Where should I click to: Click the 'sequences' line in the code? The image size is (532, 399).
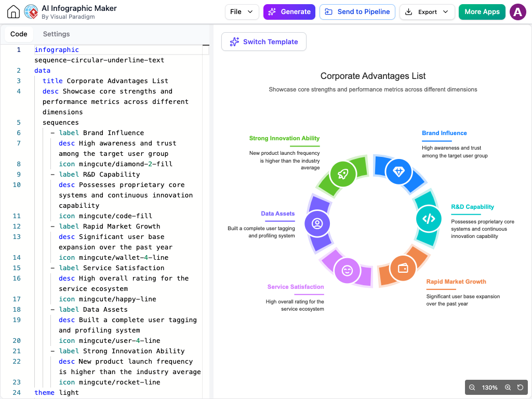(60, 123)
